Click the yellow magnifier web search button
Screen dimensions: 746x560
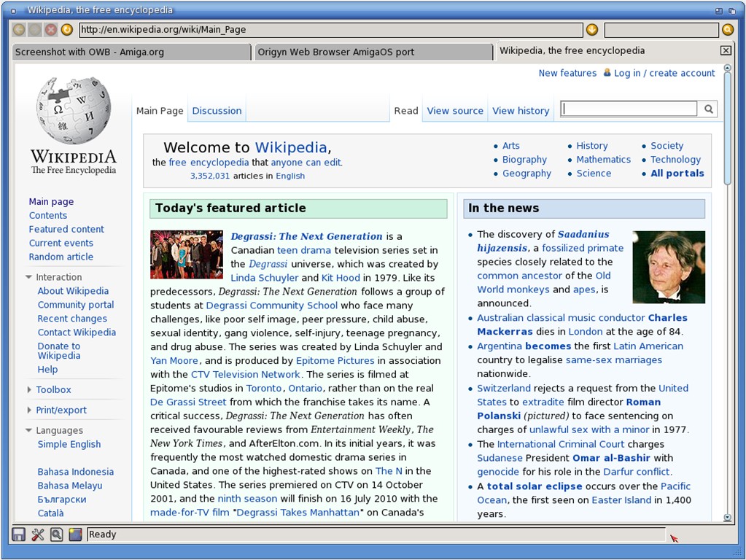728,29
